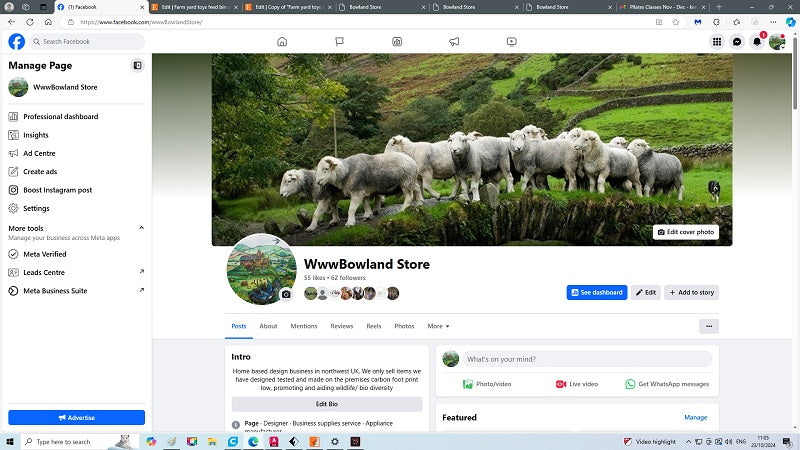
Task: Open the notifications bell icon
Action: (x=757, y=42)
